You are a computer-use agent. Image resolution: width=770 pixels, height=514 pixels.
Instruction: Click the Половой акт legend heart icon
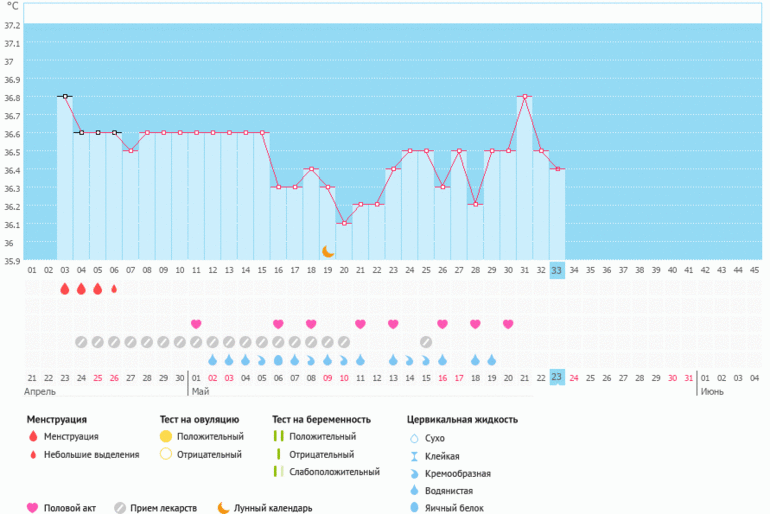coord(33,508)
